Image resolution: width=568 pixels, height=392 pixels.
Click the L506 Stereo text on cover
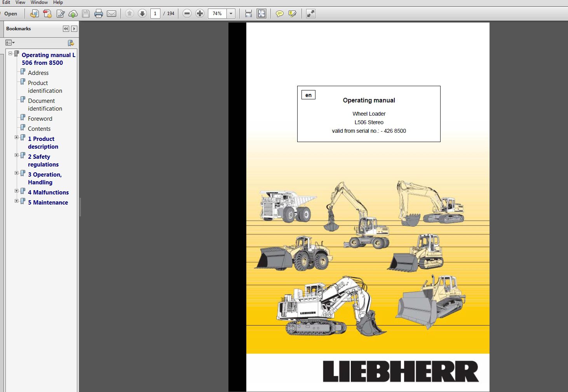(x=369, y=122)
